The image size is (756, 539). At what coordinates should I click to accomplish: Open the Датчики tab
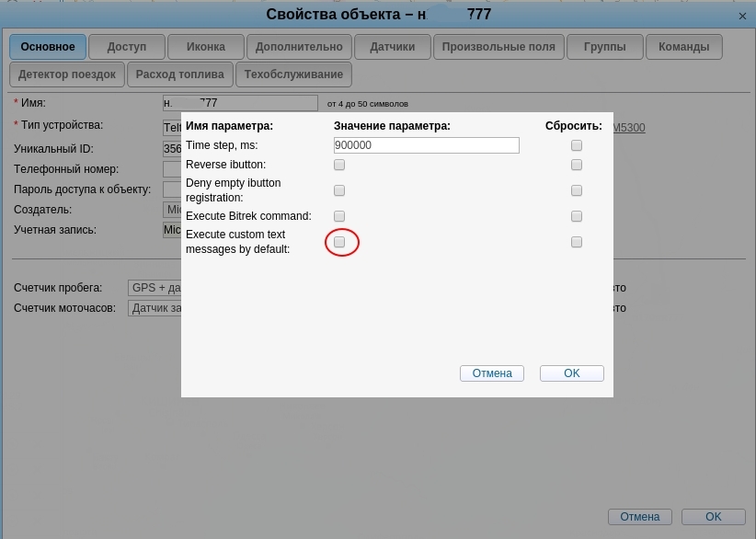392,47
